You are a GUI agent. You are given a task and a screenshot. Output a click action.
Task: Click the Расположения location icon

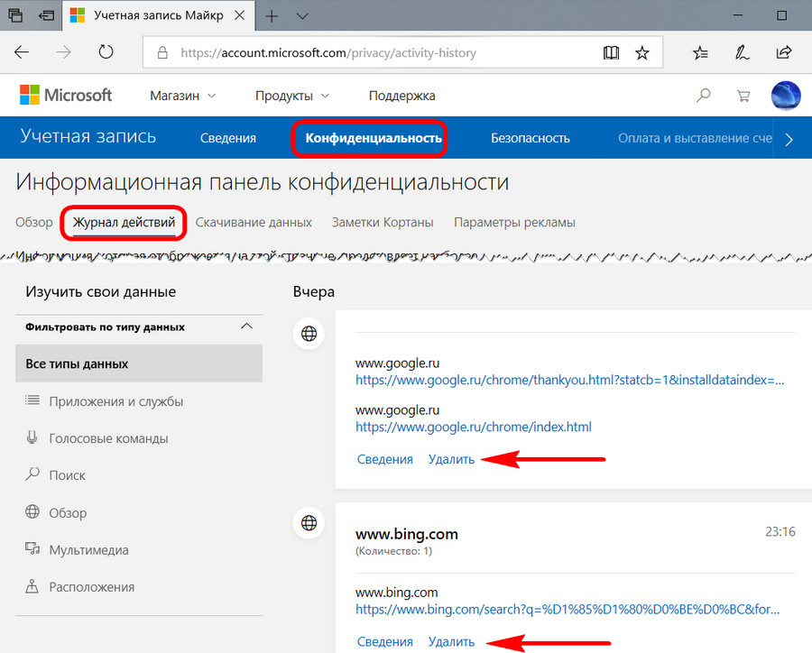(x=32, y=585)
